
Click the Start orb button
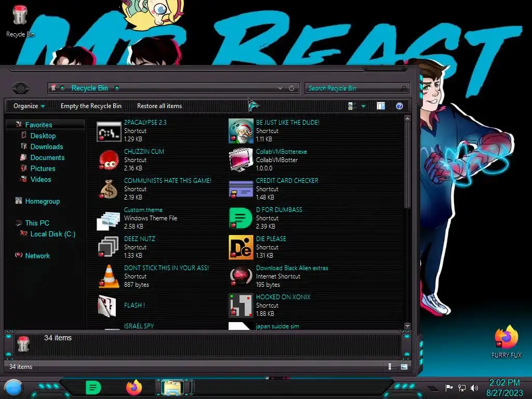14,388
